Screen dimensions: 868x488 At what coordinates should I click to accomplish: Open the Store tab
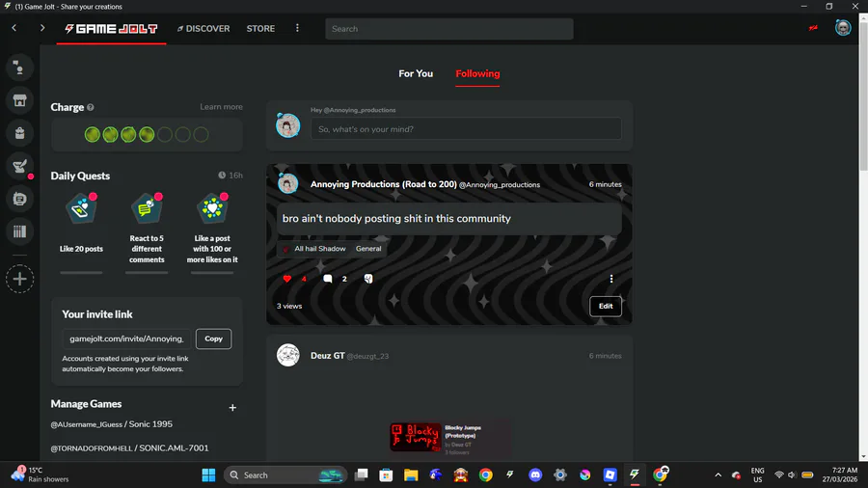tap(260, 28)
